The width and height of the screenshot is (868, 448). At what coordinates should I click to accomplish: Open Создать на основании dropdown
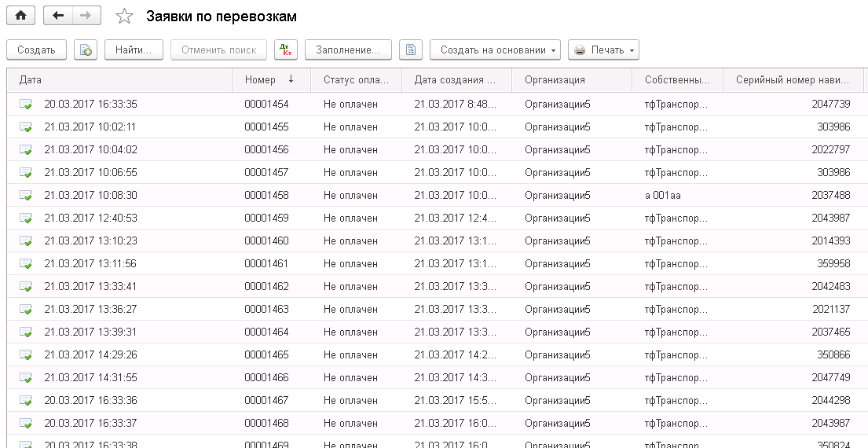pyautogui.click(x=495, y=50)
